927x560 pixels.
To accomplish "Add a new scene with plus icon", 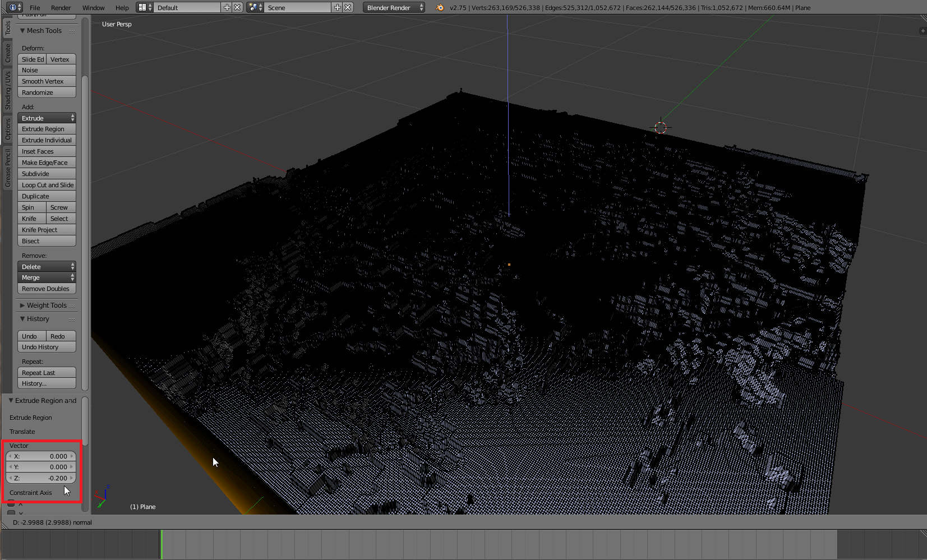I will click(x=337, y=7).
